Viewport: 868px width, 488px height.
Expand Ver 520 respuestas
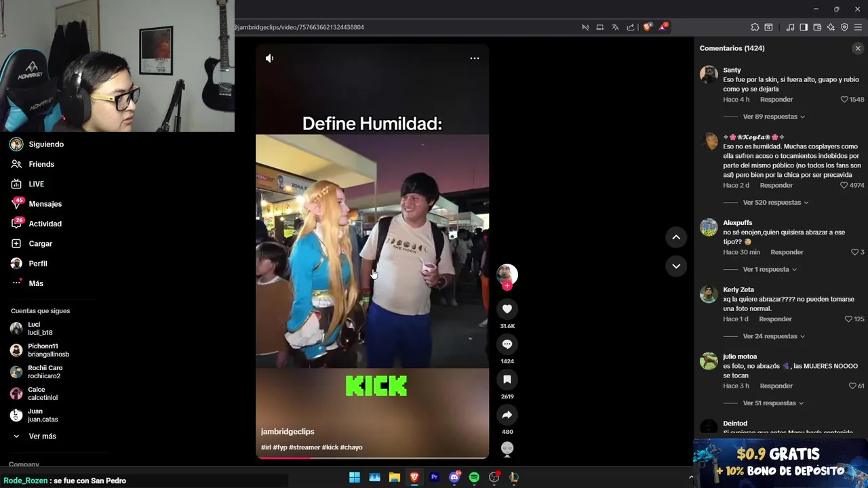(776, 203)
